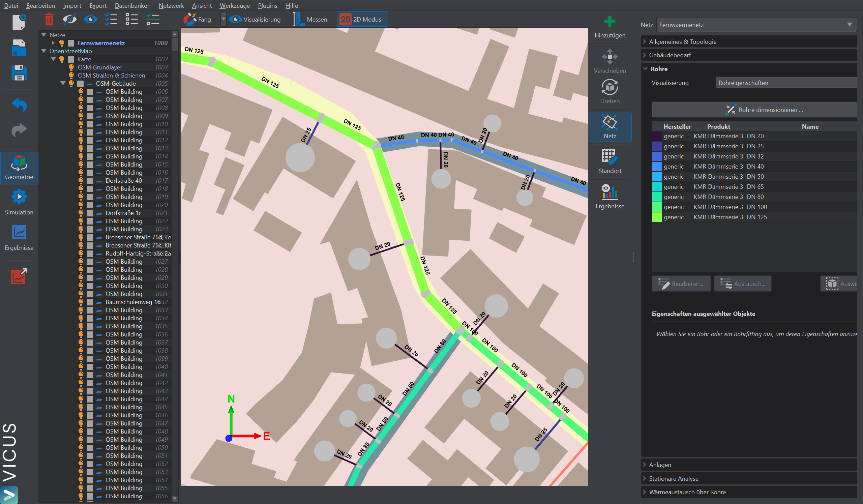Click the undo arrow icon

pyautogui.click(x=19, y=105)
